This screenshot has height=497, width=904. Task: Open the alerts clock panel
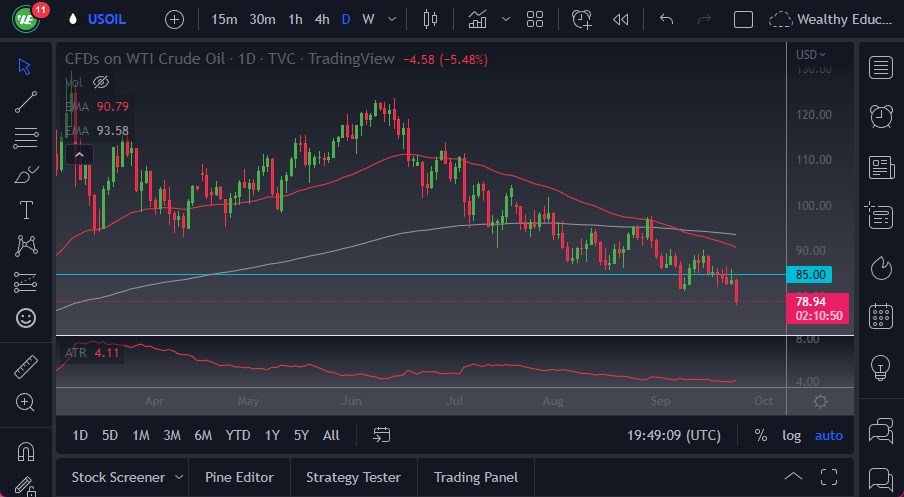coord(880,116)
